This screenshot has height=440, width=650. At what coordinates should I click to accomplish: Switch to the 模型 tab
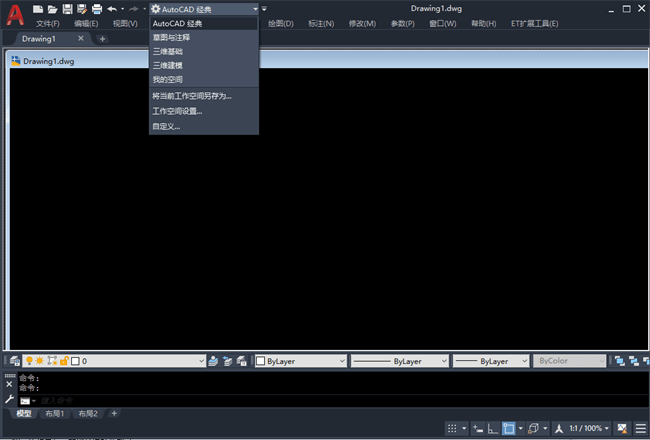point(24,413)
